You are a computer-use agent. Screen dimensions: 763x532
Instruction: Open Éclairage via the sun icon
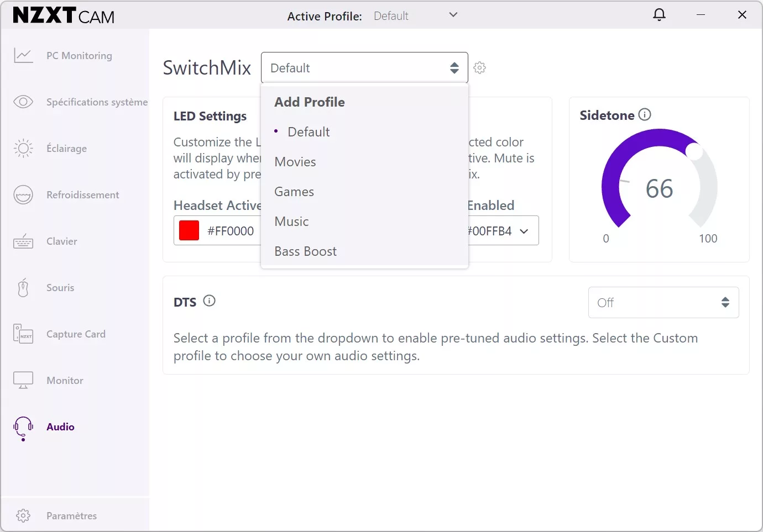click(x=23, y=148)
